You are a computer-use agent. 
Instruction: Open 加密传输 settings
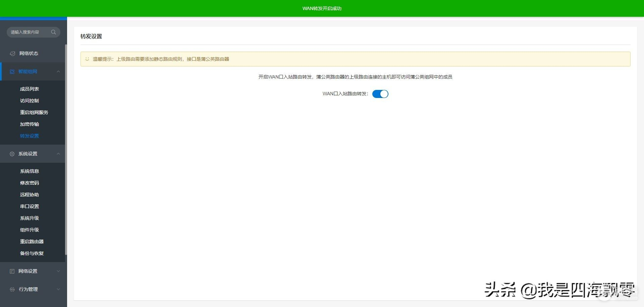[x=30, y=124]
